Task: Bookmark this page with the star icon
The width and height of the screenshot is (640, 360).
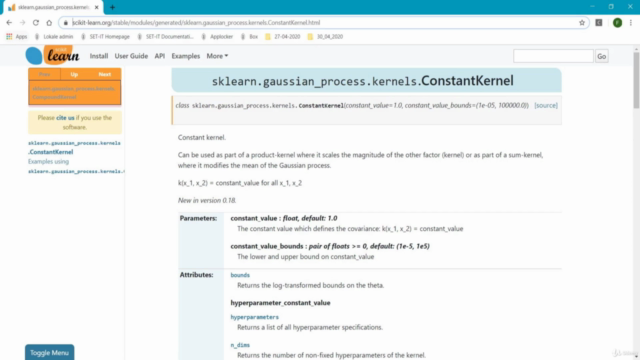Action: 582,23
